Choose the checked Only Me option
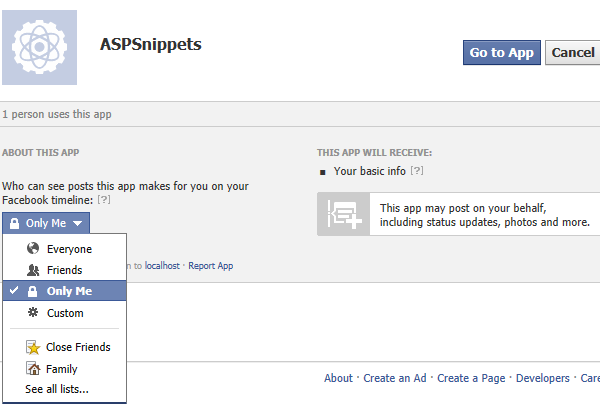This screenshot has width=600, height=404. (64, 291)
